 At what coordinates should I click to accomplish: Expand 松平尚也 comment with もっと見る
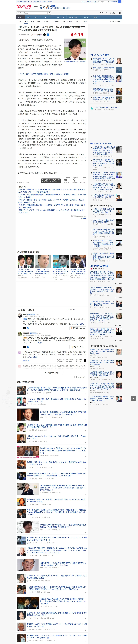point(39,343)
